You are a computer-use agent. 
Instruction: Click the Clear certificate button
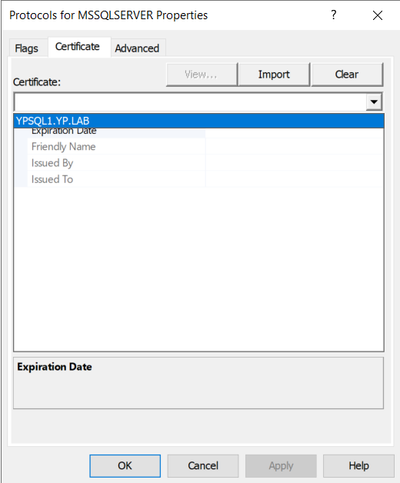pyautogui.click(x=347, y=74)
